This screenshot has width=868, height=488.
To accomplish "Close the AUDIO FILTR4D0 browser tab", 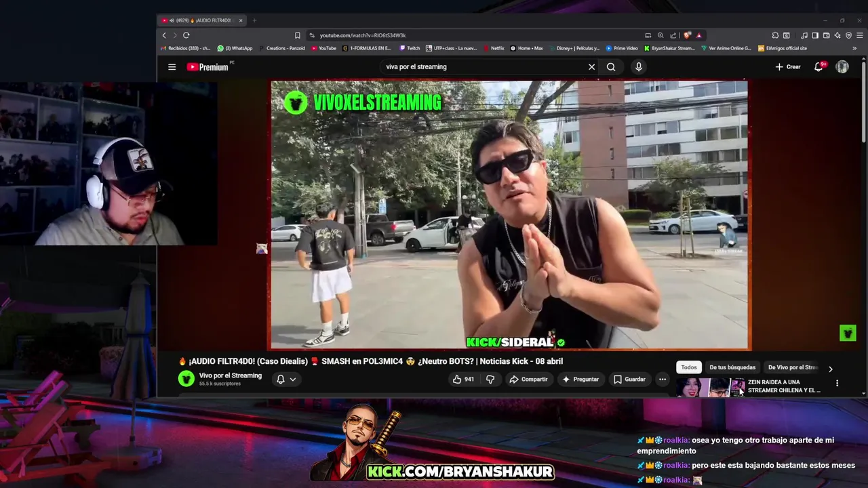I will [x=241, y=20].
